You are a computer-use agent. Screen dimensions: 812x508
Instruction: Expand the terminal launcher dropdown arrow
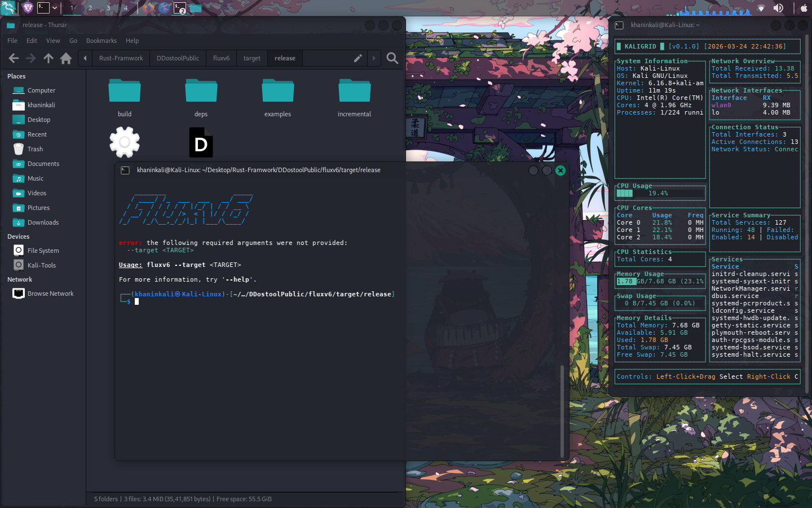pos(55,8)
